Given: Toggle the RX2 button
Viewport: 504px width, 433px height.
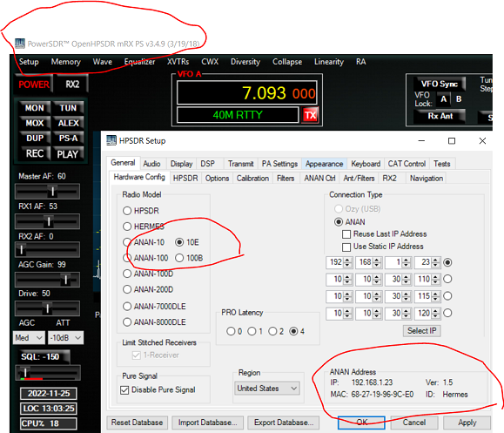Looking at the screenshot, I should (x=72, y=85).
